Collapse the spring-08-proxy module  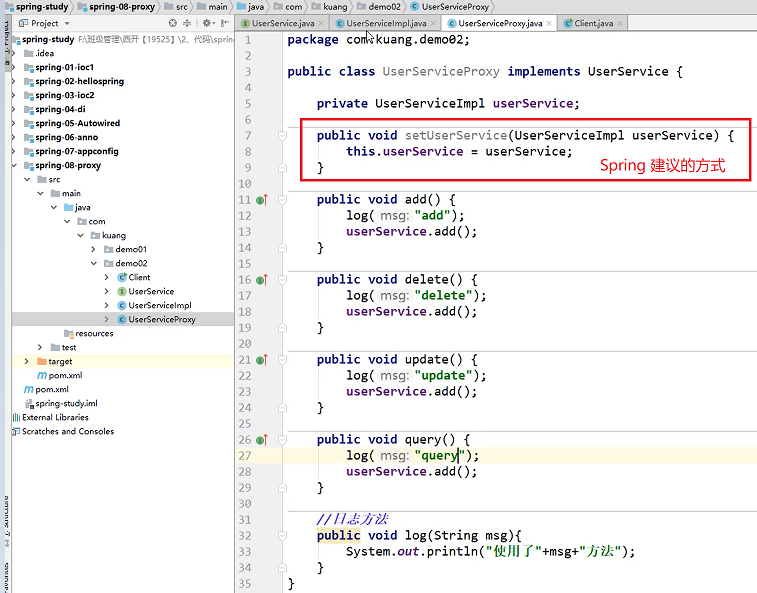click(x=14, y=165)
